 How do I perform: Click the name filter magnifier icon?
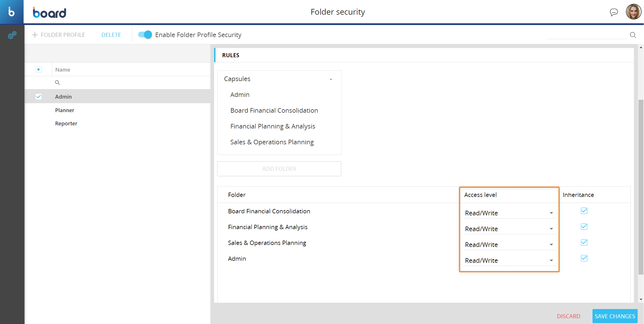(x=57, y=83)
